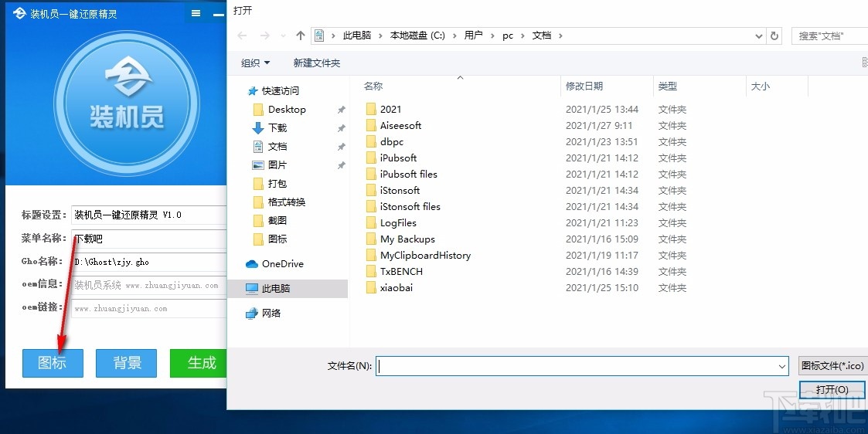The image size is (868, 434).
Task: Minimize the 装机员 restore tool window
Action: [x=218, y=15]
